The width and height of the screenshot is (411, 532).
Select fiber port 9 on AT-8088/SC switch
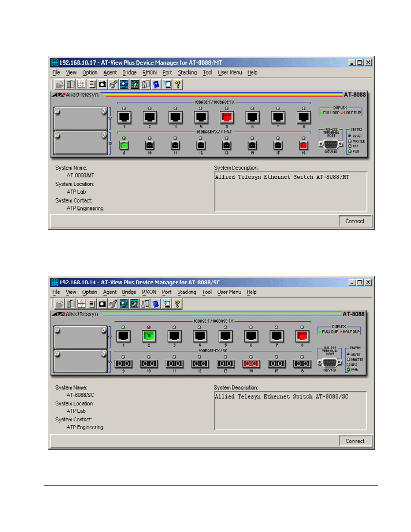[123, 364]
